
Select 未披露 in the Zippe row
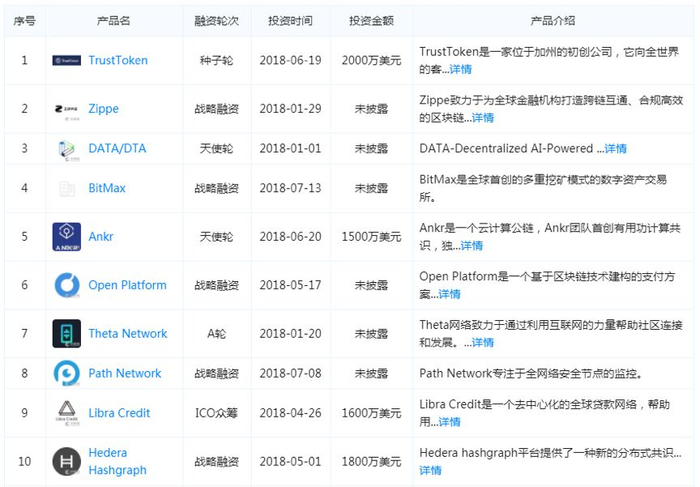pyautogui.click(x=371, y=109)
